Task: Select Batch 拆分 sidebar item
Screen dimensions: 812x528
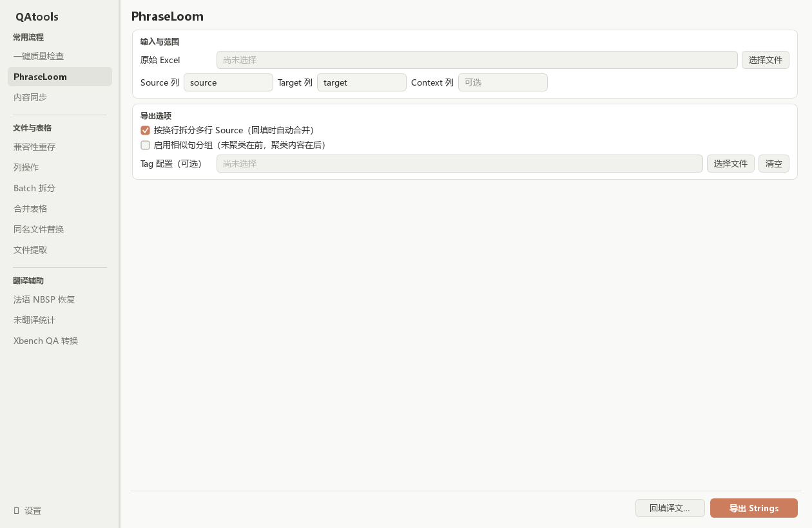Action: tap(60, 188)
